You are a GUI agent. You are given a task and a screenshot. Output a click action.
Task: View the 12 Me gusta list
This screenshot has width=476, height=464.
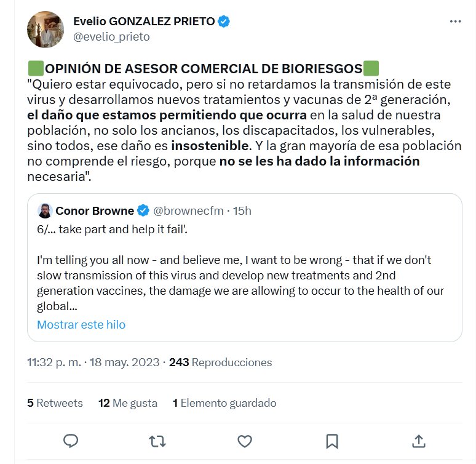tap(128, 403)
